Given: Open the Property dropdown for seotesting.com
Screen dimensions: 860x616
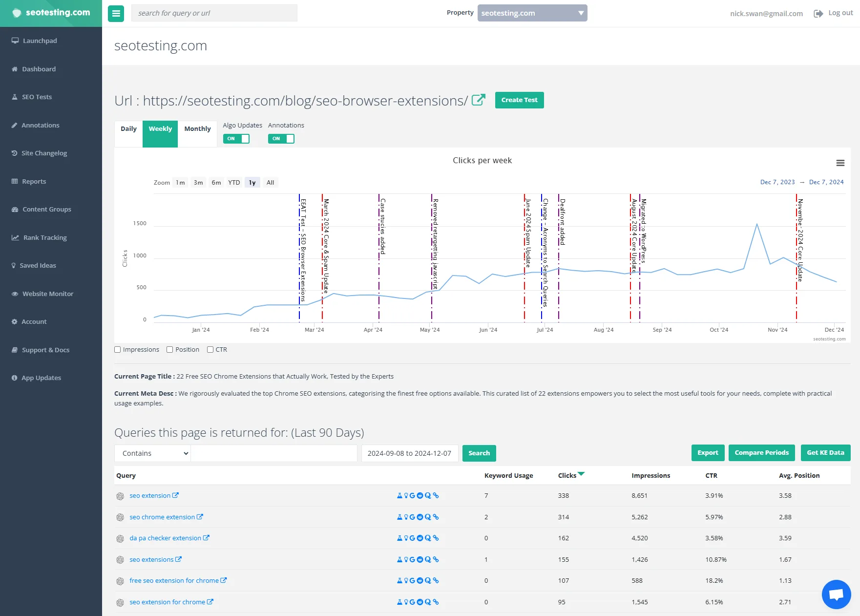Looking at the screenshot, I should (x=532, y=13).
